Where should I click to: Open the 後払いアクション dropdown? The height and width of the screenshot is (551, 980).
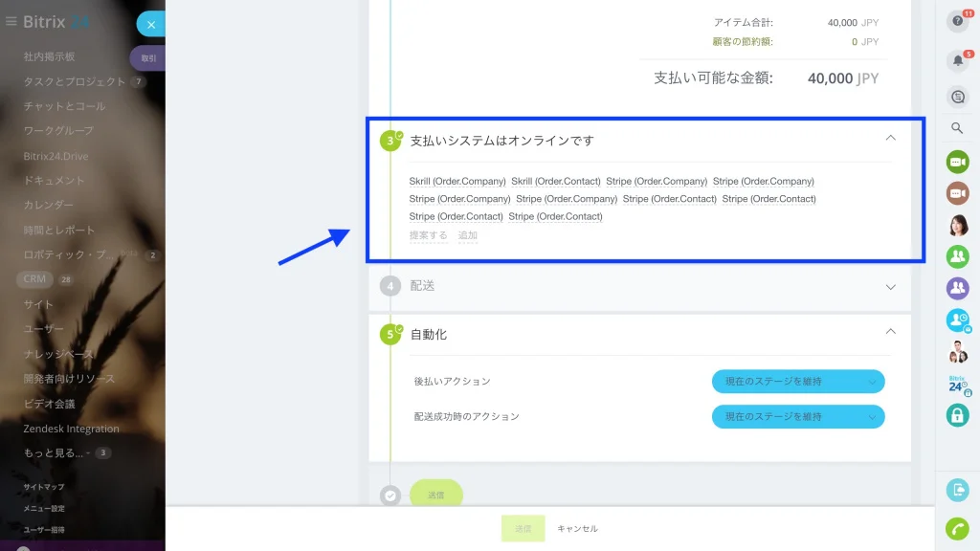coord(798,382)
